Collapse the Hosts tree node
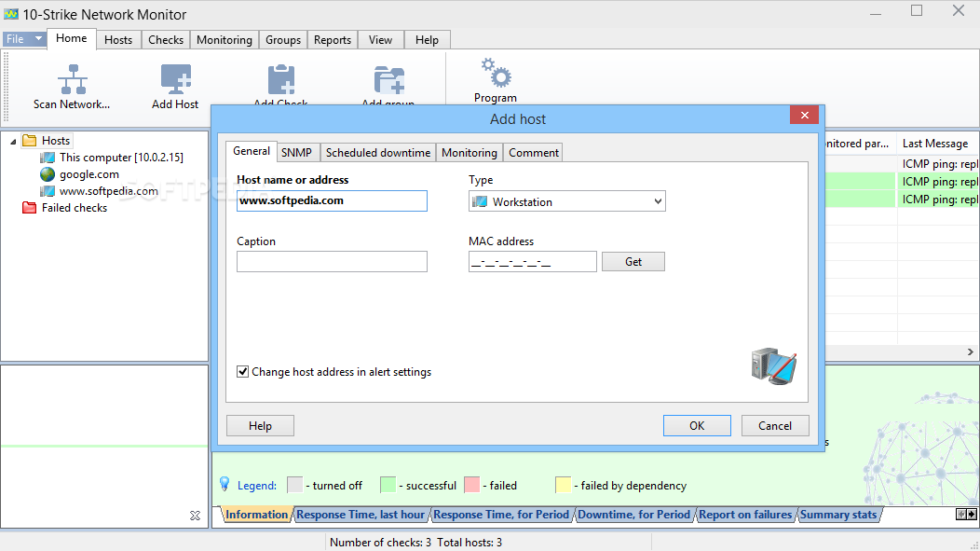980x551 pixels. pyautogui.click(x=13, y=142)
